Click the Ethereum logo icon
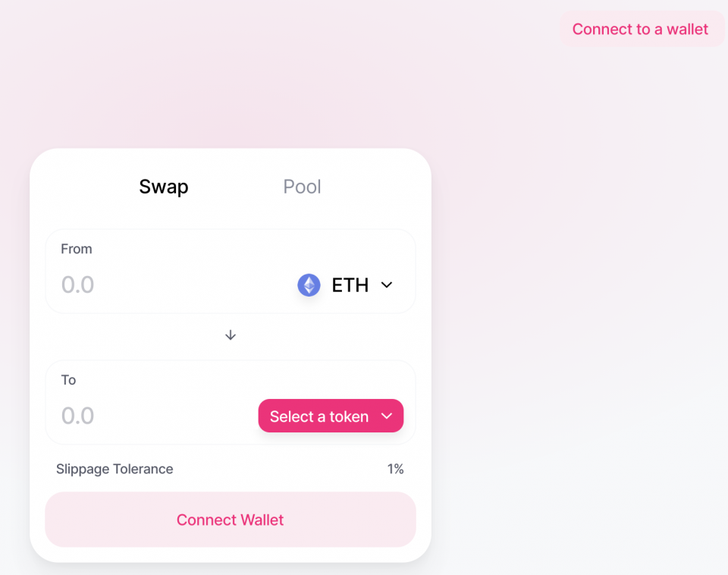This screenshot has height=575, width=728. pos(309,285)
